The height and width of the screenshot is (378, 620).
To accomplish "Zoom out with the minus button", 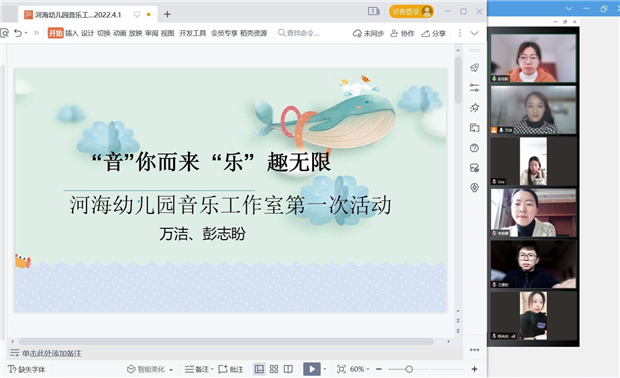I will [379, 369].
